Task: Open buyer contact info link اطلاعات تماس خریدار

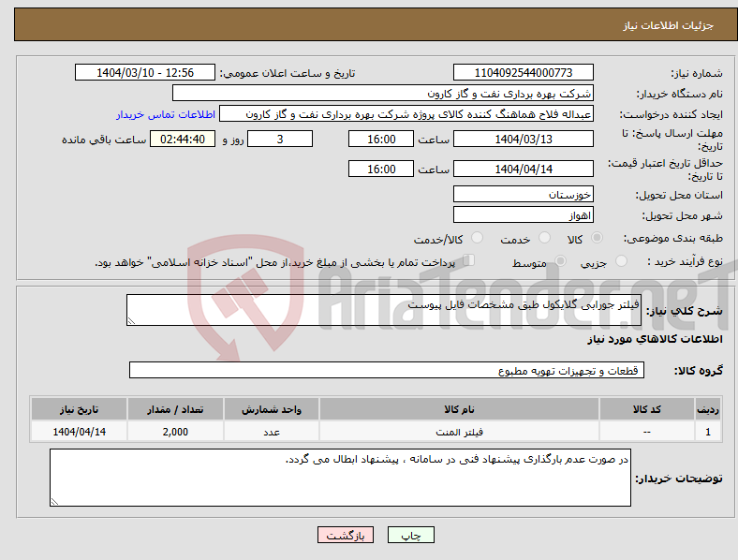Action: 166,114
